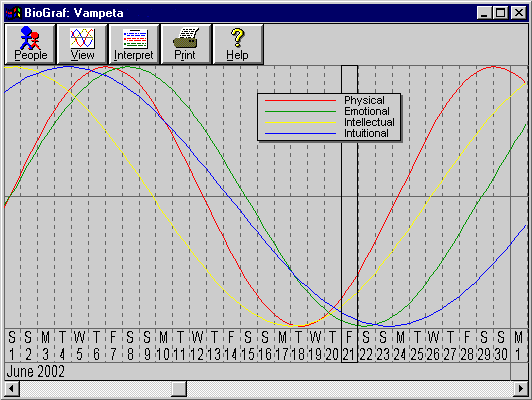This screenshot has height=400, width=532.
Task: Select Sunday 30 date label
Action: (x=501, y=345)
